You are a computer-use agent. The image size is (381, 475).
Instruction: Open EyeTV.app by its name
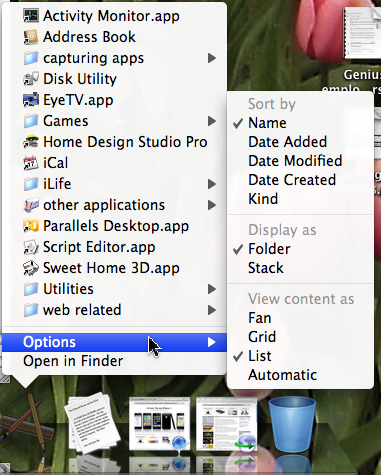[78, 100]
